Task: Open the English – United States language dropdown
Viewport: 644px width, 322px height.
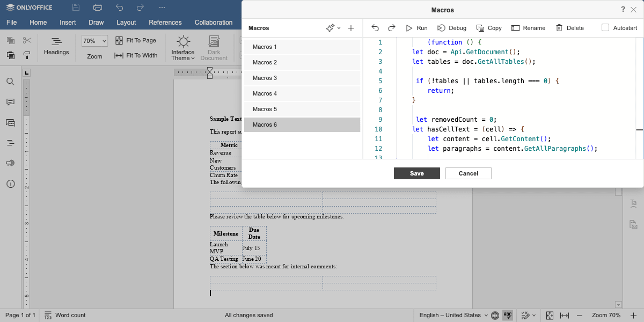Action: (x=453, y=315)
